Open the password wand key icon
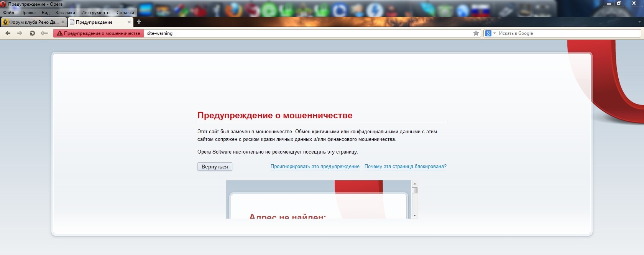 44,33
